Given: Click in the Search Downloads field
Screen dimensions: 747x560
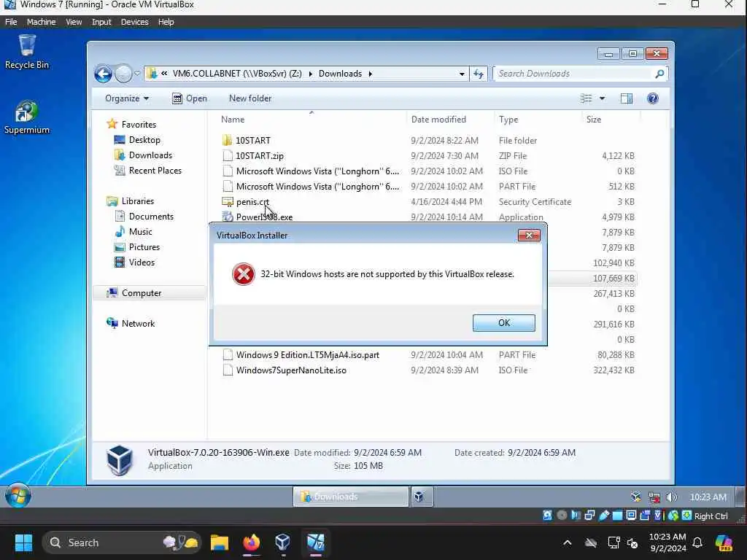Looking at the screenshot, I should tap(572, 74).
